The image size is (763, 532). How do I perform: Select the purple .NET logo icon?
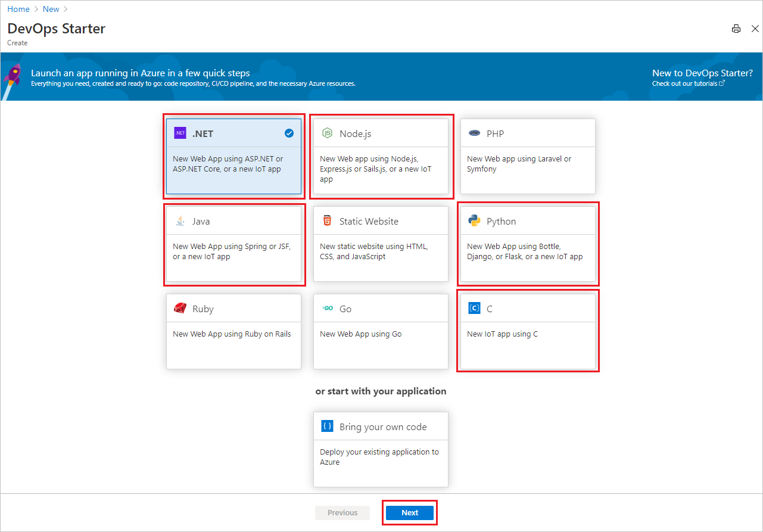[x=180, y=133]
